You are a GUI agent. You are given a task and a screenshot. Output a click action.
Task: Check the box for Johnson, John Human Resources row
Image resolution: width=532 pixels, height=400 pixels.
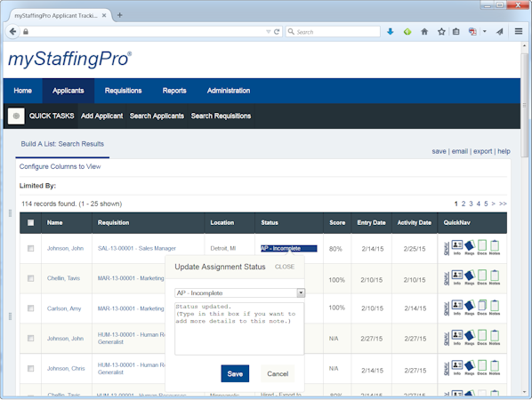[x=30, y=339]
